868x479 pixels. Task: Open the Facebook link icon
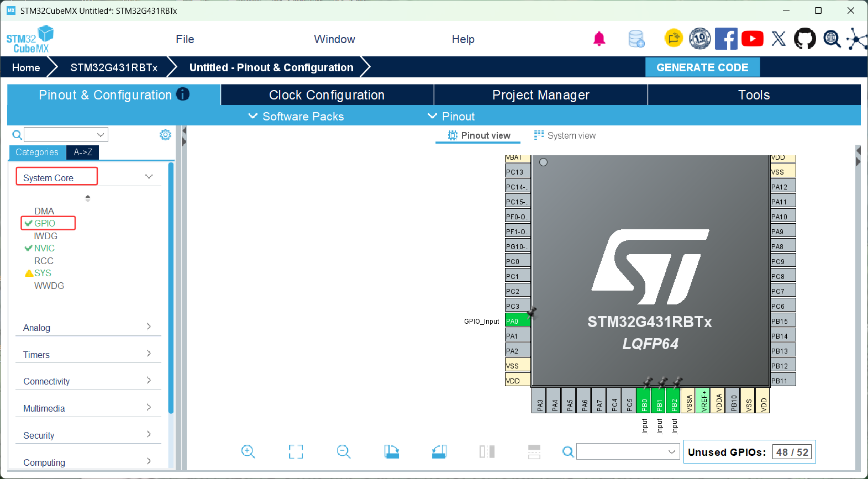pyautogui.click(x=726, y=39)
